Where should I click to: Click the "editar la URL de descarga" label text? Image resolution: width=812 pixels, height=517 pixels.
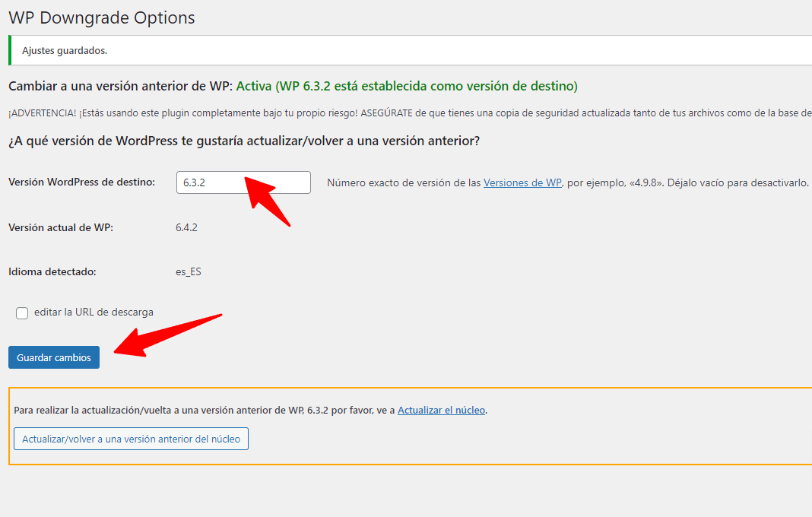point(94,312)
